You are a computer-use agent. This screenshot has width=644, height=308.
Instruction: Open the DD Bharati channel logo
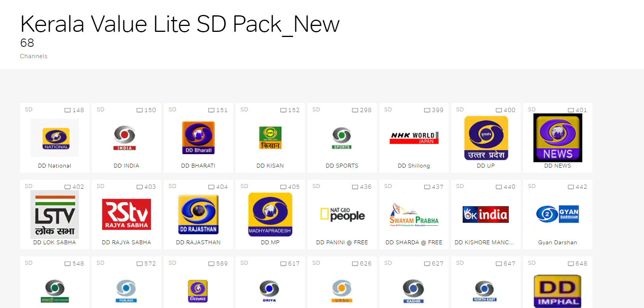[x=199, y=138]
